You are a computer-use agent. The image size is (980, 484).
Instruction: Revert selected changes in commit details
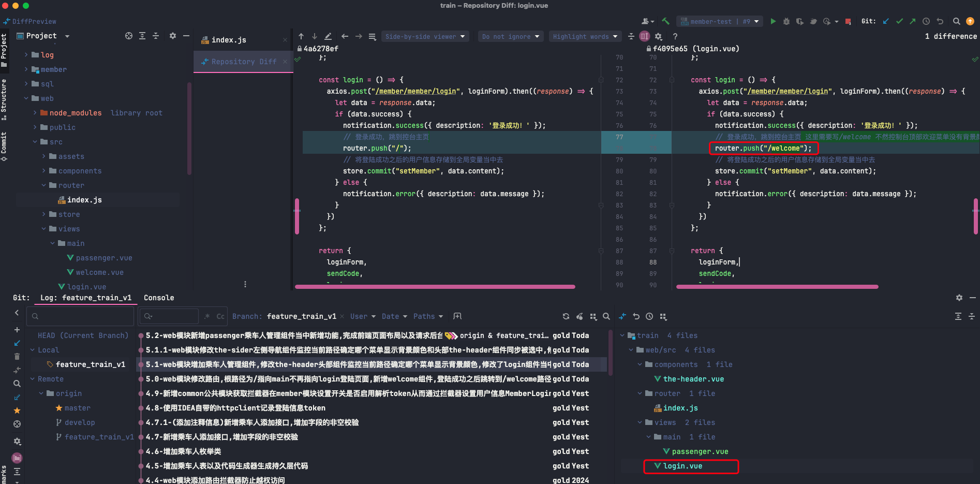click(x=636, y=316)
